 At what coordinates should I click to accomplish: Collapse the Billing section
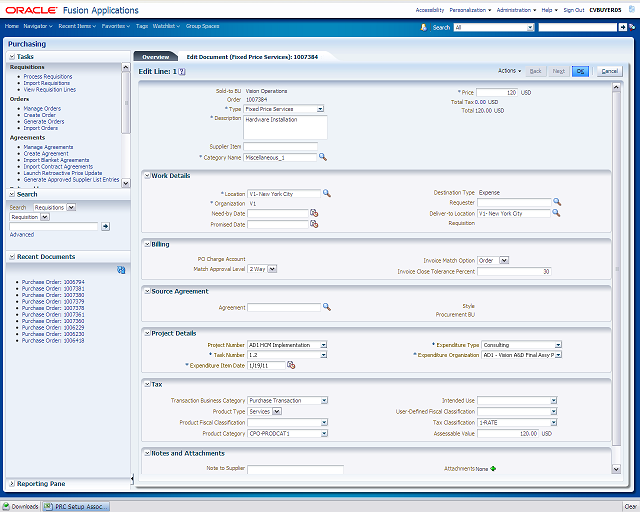coord(147,244)
